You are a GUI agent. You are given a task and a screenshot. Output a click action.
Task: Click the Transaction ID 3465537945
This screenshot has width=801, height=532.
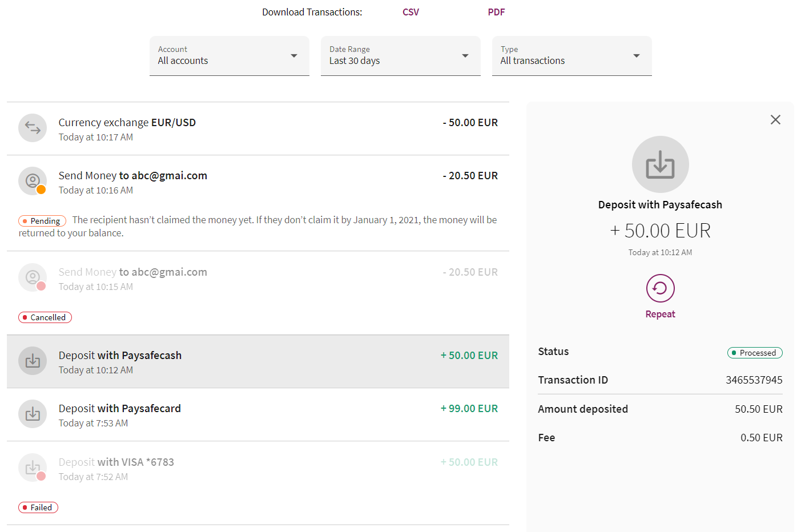pos(754,380)
